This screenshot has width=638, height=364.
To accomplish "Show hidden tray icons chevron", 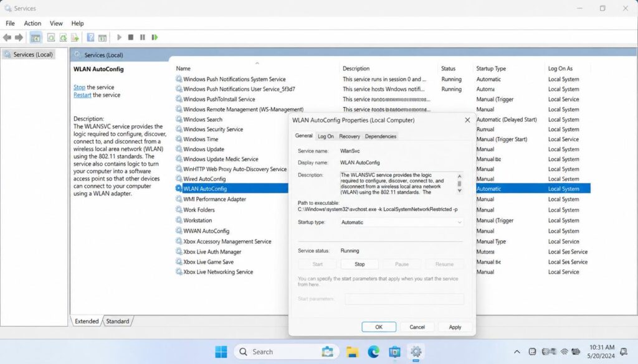I will [517, 352].
